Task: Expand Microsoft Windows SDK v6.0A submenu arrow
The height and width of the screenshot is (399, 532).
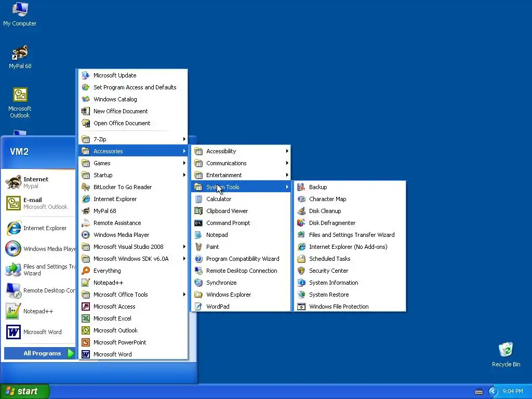Action: (x=184, y=259)
